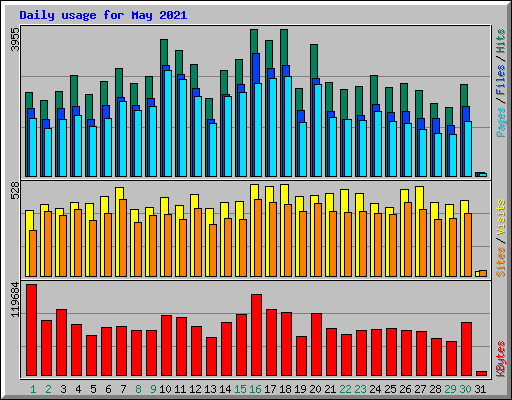The height and width of the screenshot is (400, 512).
Task: Click the red KBytes bar for day 20
Action: tap(317, 345)
